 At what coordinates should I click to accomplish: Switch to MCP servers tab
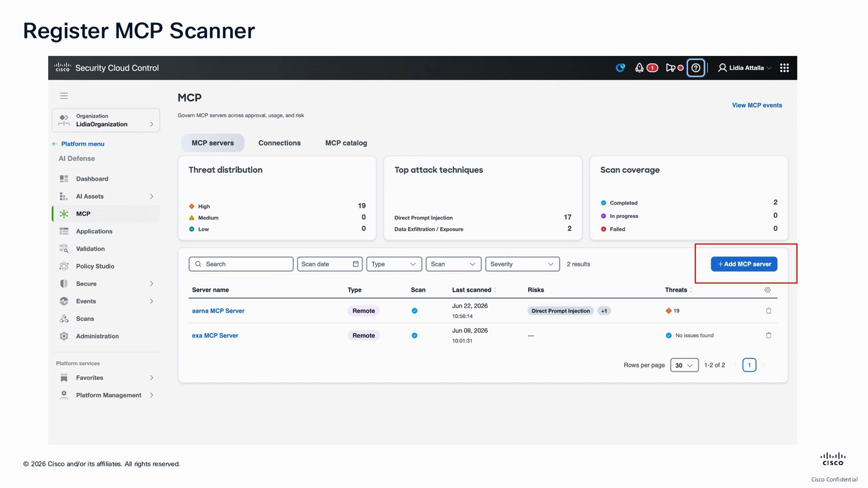(x=212, y=143)
